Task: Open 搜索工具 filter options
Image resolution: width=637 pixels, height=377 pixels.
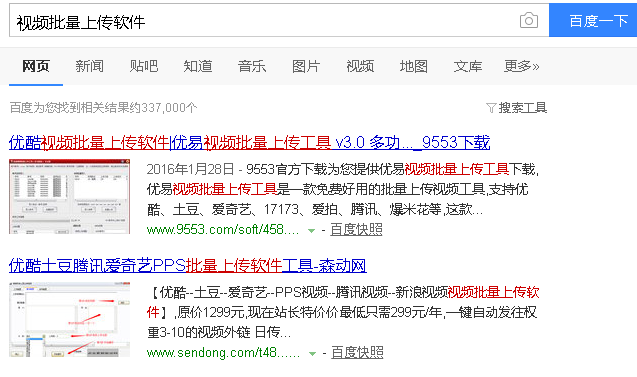Action: [522, 108]
